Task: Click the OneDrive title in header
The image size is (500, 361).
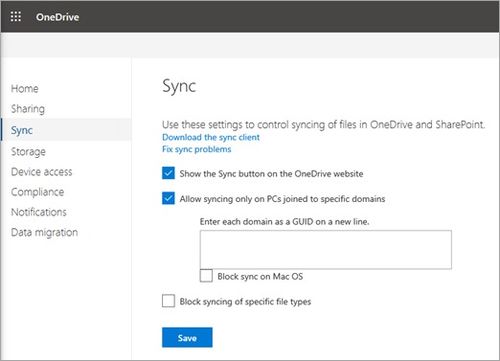Action: [58, 17]
